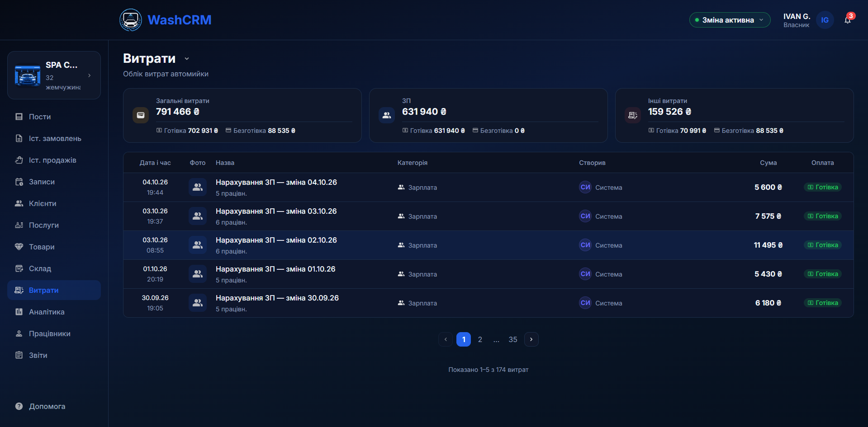Screen dimensions: 868x427
Task: Click the Працівники person icon
Action: [x=19, y=333]
